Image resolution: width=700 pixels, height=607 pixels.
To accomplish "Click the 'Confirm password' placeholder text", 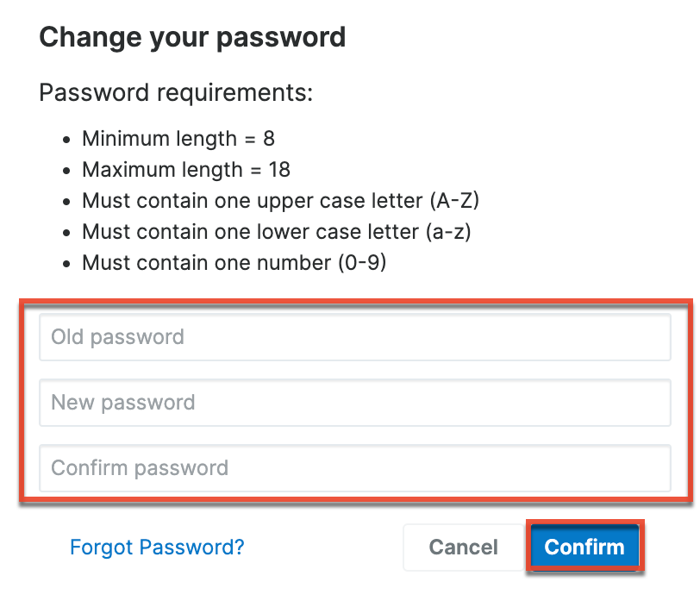I will click(x=140, y=468).
